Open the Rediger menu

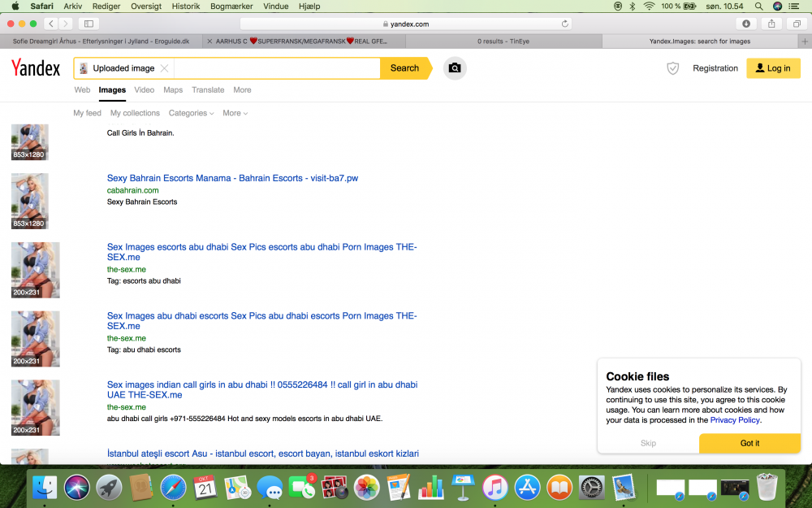(106, 7)
